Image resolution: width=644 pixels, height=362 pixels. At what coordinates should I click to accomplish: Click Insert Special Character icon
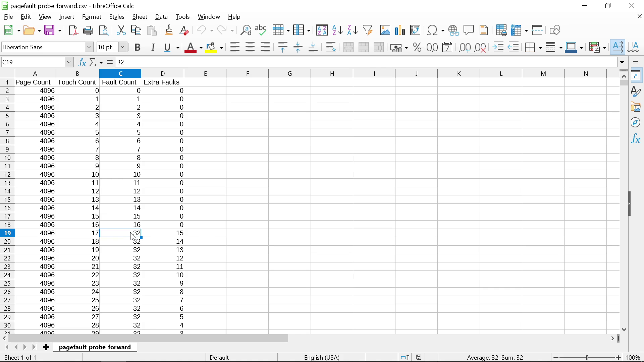(x=433, y=30)
